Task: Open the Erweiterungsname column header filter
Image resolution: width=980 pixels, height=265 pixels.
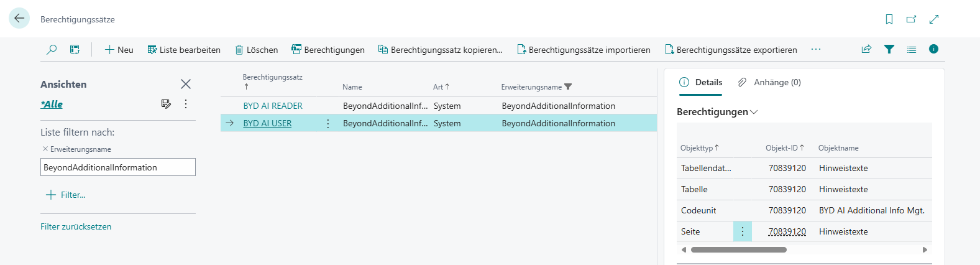Action: (568, 87)
